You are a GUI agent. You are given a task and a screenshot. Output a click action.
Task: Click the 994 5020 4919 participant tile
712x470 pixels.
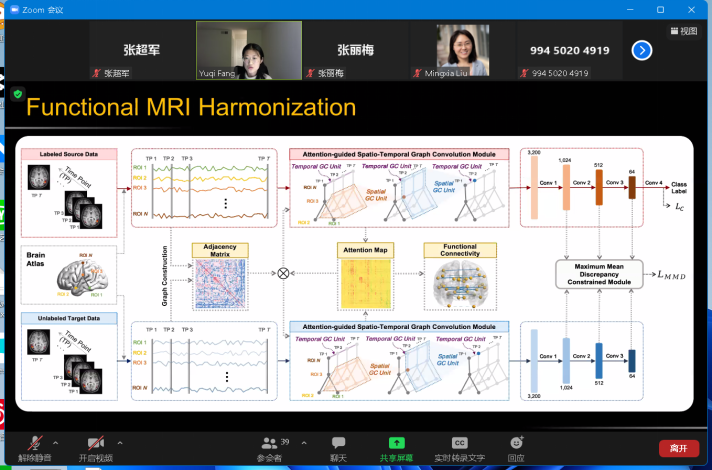(x=569, y=51)
